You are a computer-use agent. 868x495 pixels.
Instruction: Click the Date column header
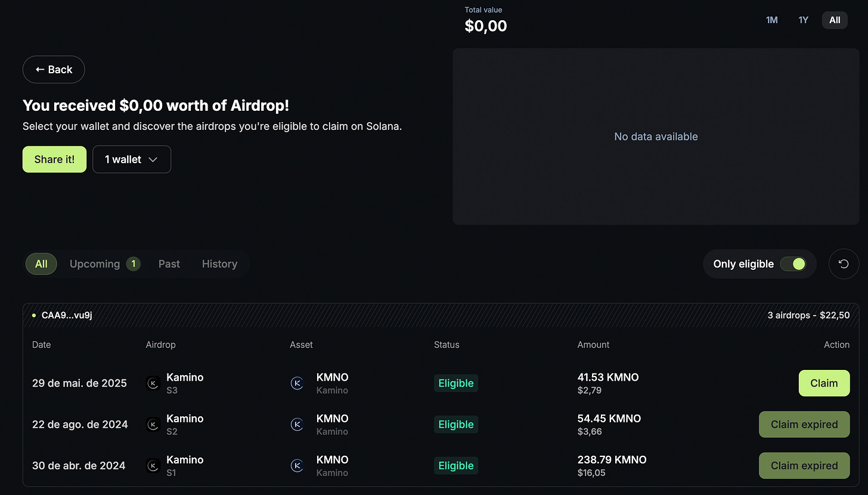[41, 345]
